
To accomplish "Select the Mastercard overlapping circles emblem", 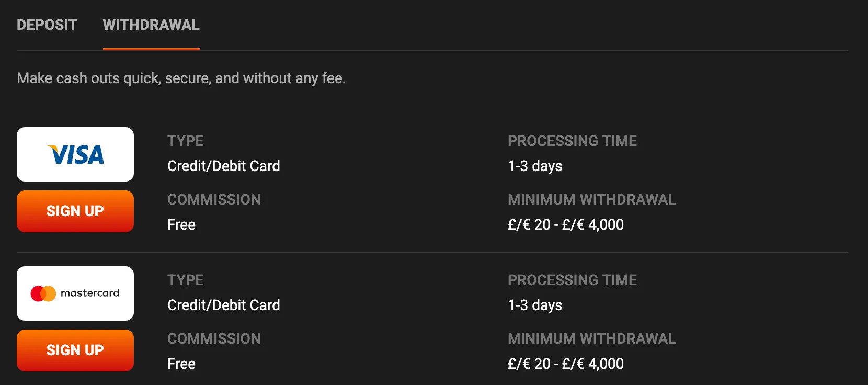I will (44, 293).
